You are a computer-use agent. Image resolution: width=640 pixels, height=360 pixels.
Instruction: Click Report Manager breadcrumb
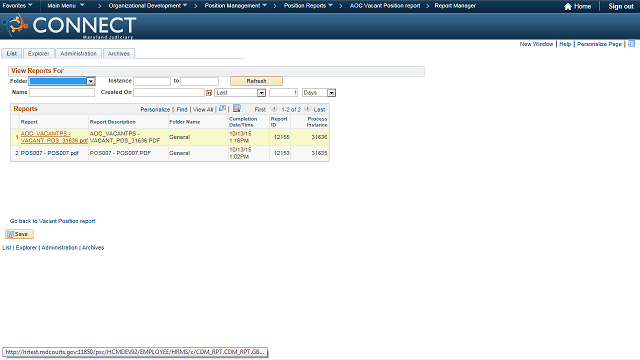(x=455, y=6)
